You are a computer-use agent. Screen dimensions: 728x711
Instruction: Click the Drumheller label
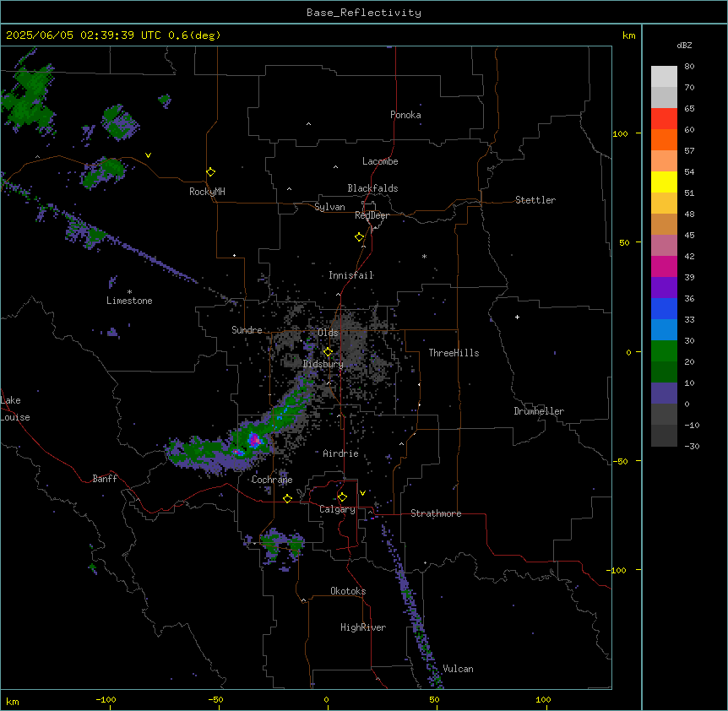tap(539, 411)
